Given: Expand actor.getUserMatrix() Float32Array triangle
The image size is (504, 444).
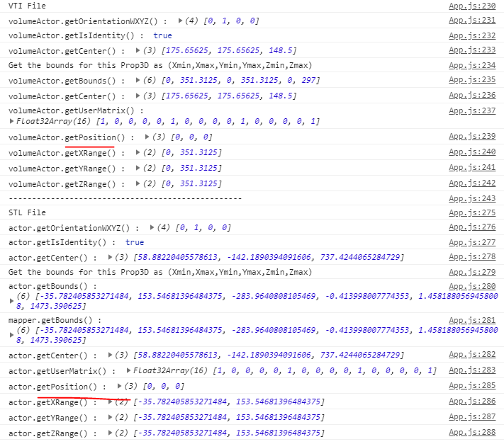Looking at the screenshot, I should coord(128,370).
